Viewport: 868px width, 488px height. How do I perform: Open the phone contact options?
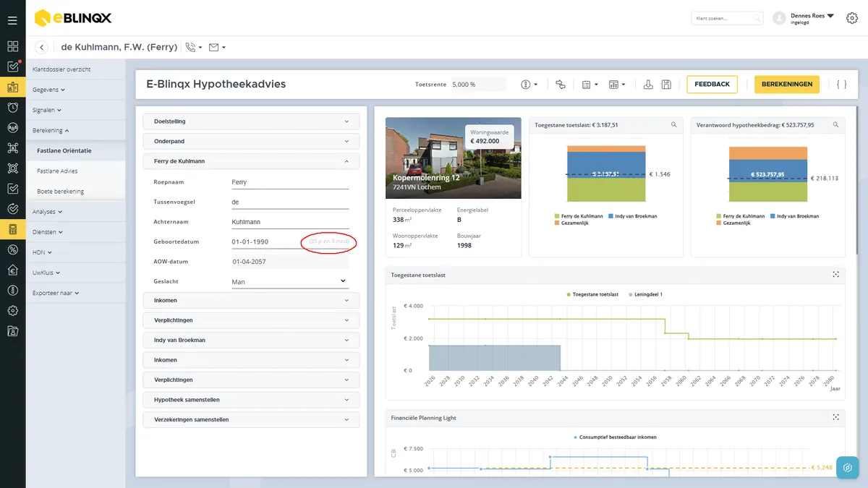pos(193,47)
